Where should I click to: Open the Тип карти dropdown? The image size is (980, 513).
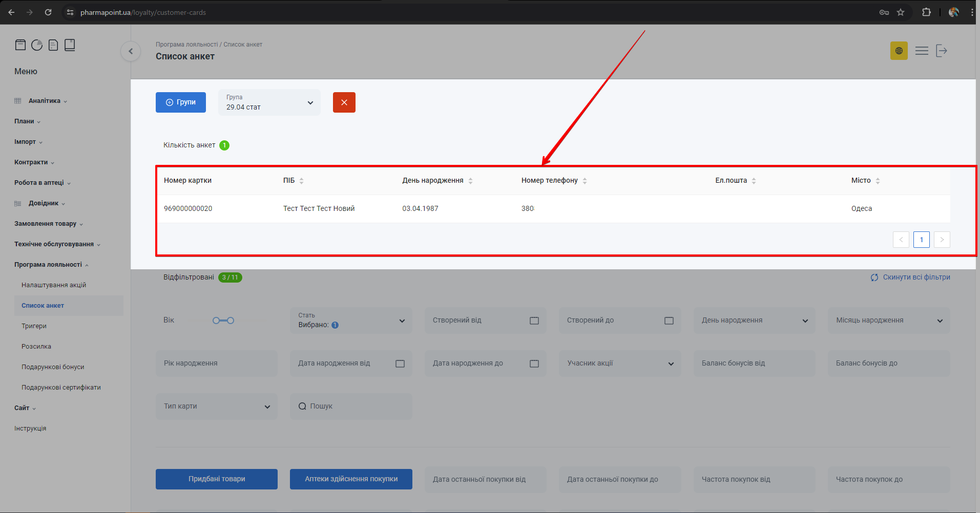click(217, 407)
